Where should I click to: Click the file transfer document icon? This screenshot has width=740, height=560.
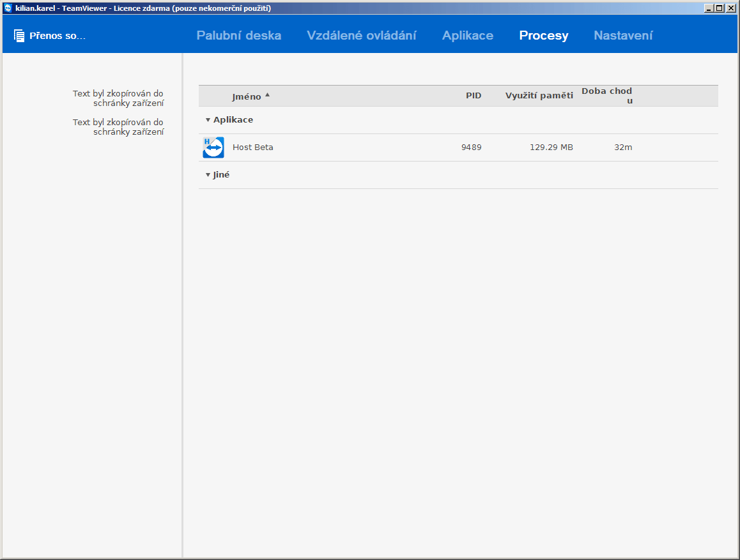(19, 36)
